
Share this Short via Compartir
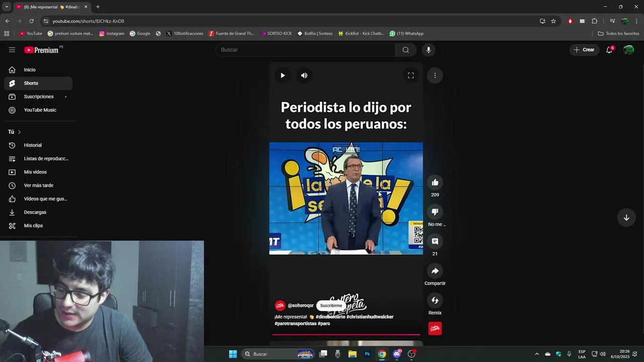(435, 271)
